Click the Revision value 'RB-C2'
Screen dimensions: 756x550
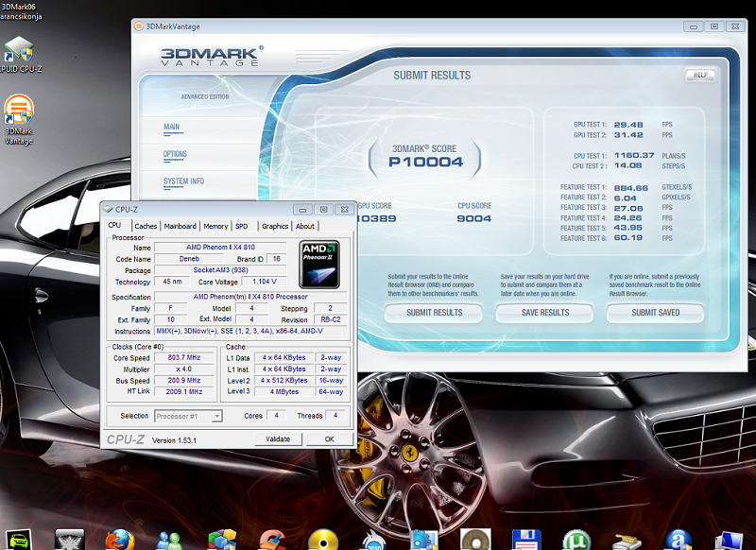click(330, 319)
